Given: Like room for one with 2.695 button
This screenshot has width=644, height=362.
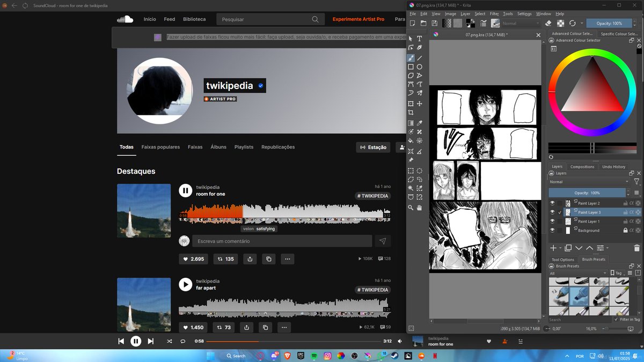Looking at the screenshot, I should point(194,259).
